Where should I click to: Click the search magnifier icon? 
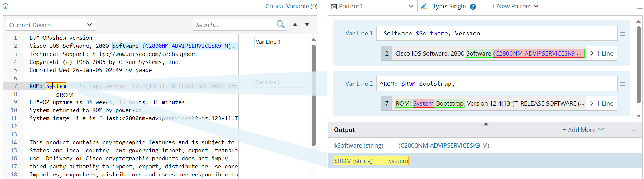pos(281,24)
